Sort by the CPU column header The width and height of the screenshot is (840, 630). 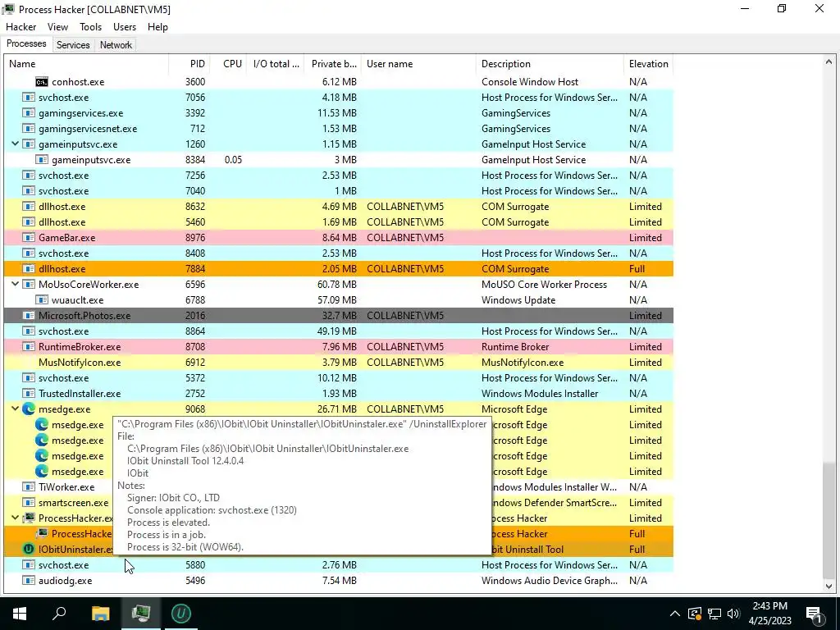tap(228, 64)
